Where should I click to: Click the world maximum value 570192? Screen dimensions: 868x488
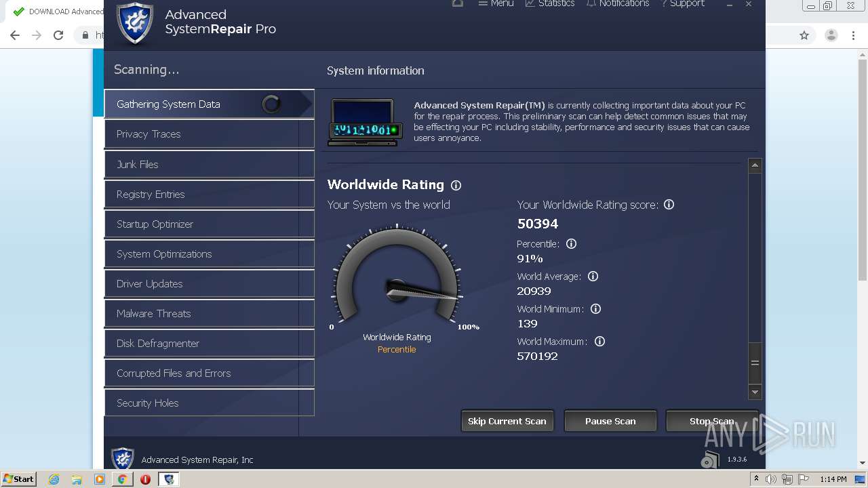point(537,356)
